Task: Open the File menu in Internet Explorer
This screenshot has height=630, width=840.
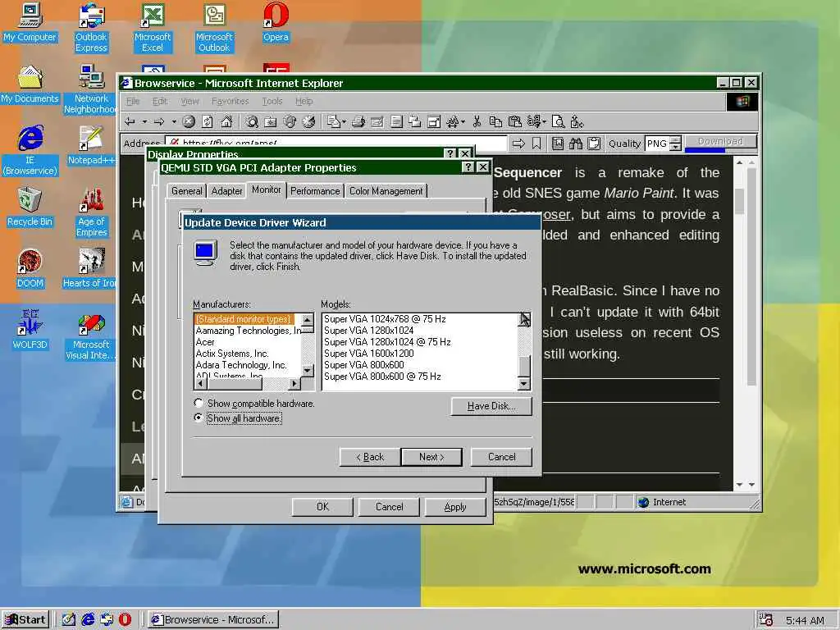Action: 133,101
